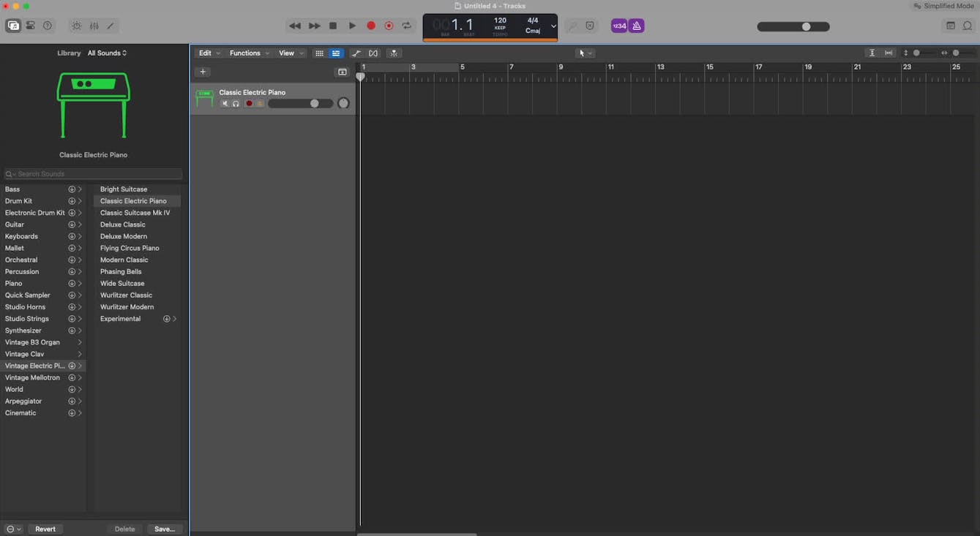Click the Search Sounds field
Image resolution: width=980 pixels, height=536 pixels.
click(93, 174)
